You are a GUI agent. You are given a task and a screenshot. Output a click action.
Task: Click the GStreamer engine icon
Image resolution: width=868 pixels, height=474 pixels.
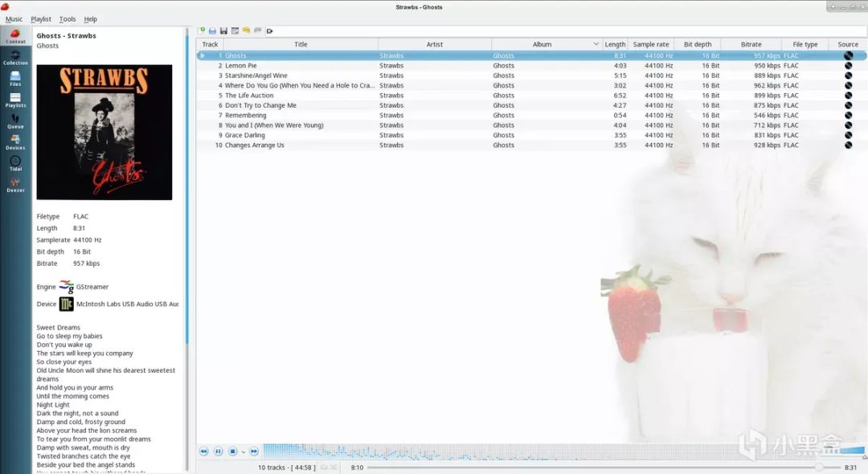[67, 287]
